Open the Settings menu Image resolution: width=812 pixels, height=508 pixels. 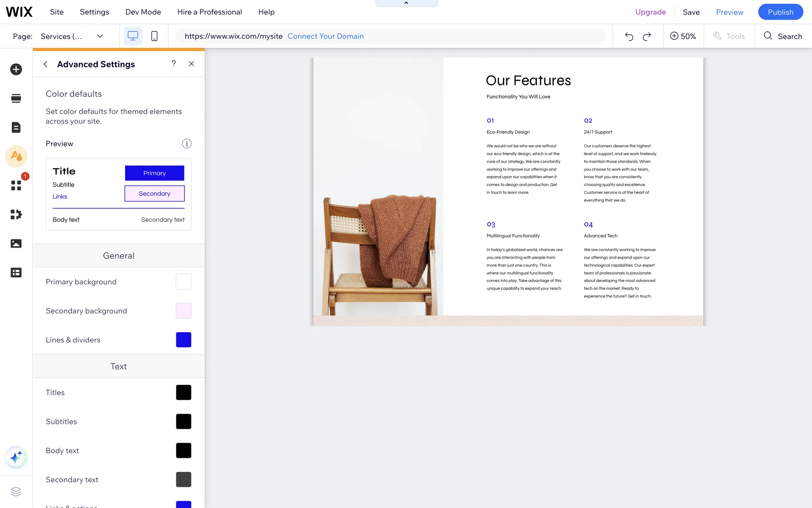click(94, 12)
